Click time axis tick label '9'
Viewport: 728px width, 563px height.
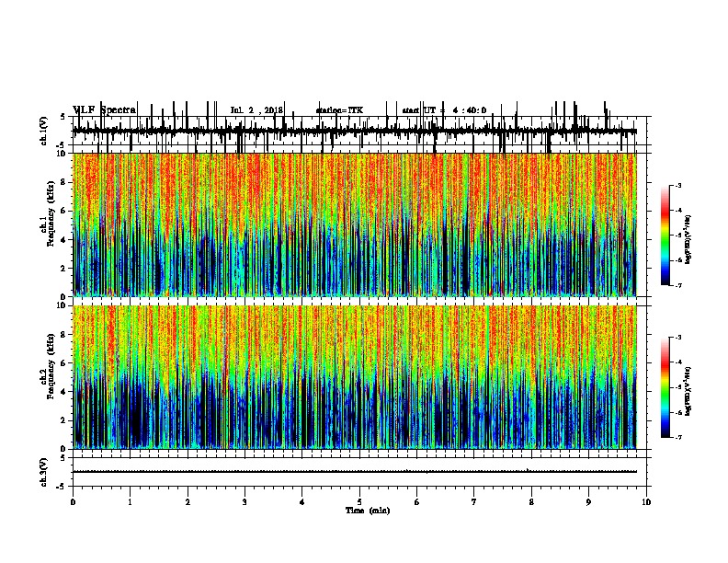(x=588, y=502)
